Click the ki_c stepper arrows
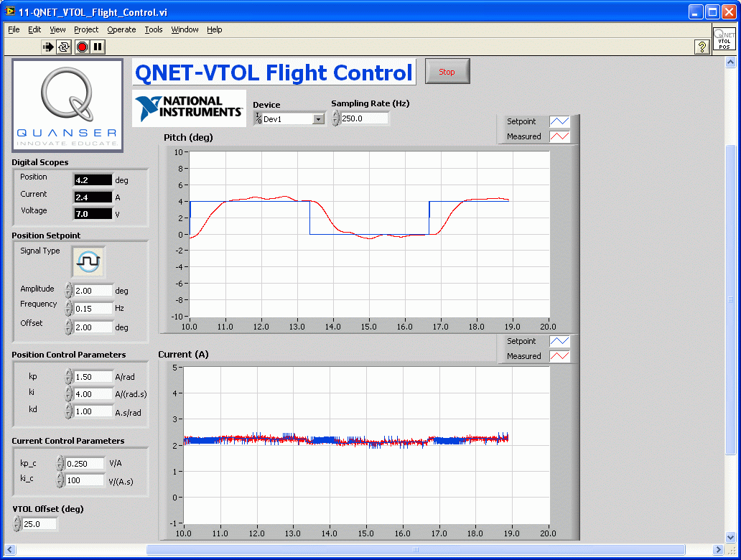Screen dimensions: 741x560 (60, 480)
